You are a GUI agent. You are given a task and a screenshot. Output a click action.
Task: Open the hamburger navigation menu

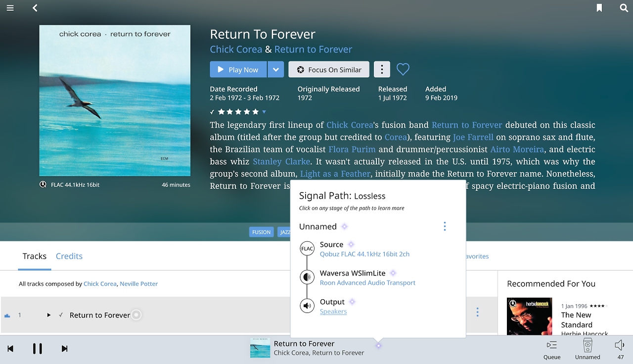click(x=10, y=8)
